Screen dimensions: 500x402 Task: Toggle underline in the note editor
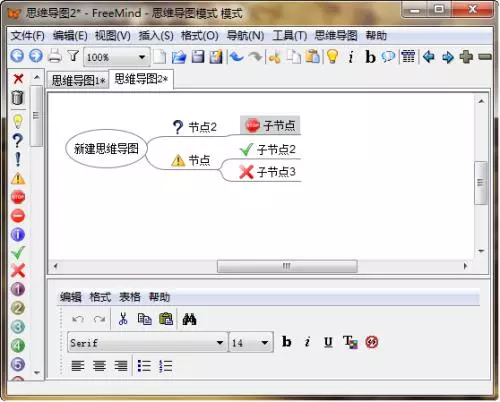[328, 342]
